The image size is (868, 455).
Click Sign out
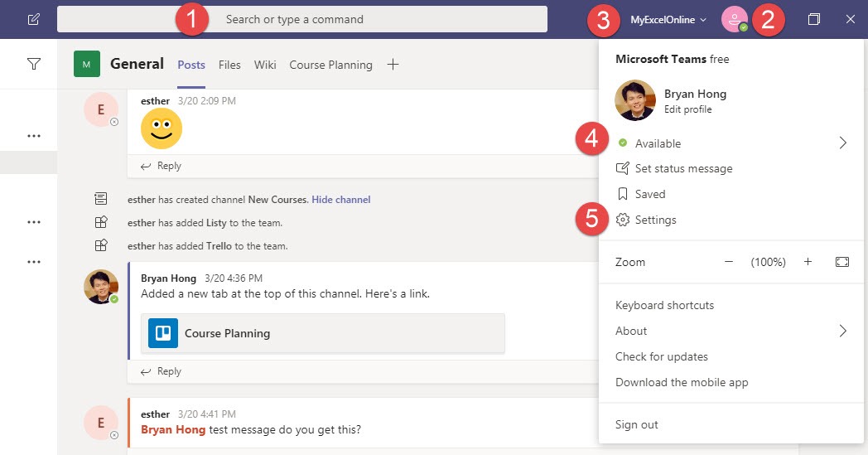click(x=637, y=424)
